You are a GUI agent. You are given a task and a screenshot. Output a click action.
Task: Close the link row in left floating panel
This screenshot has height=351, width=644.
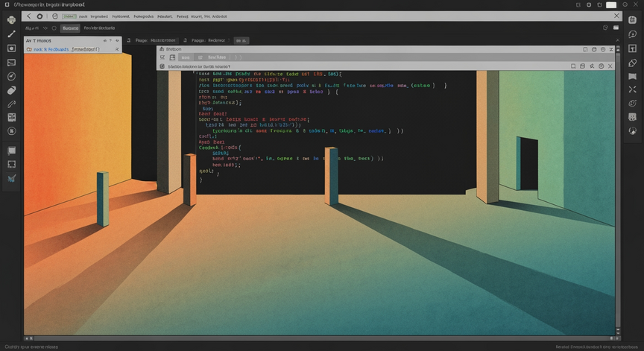117,49
